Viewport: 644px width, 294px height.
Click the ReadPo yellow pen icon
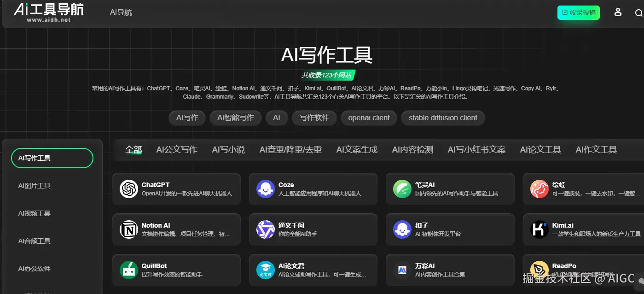539,270
